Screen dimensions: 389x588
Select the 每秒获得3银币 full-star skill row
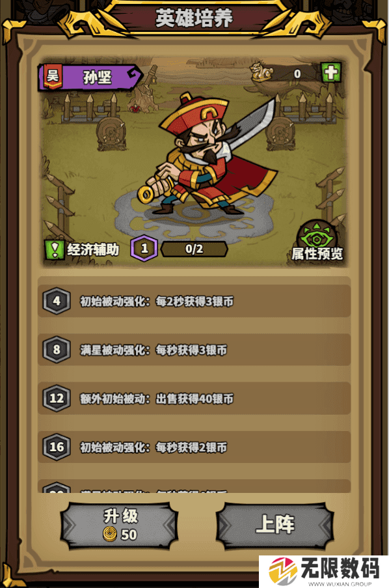point(194,350)
